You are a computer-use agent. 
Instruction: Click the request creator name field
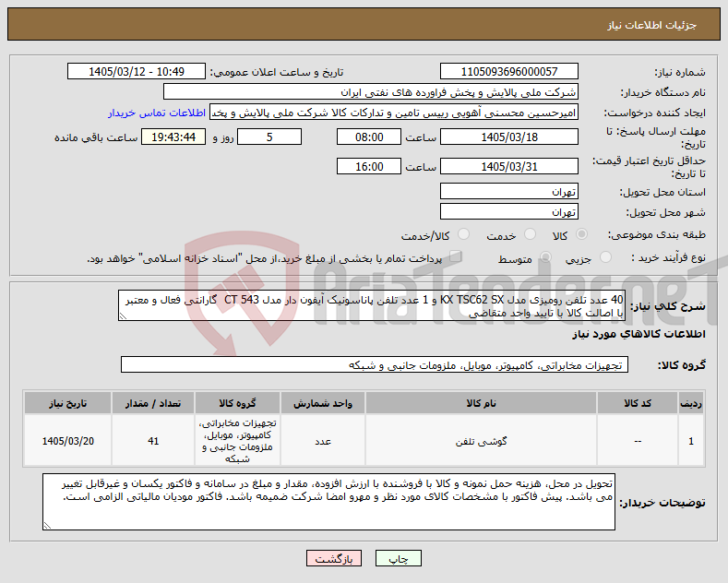(x=394, y=113)
